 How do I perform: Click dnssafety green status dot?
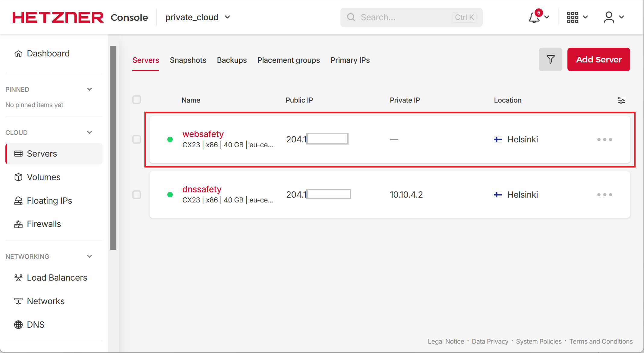pyautogui.click(x=170, y=195)
